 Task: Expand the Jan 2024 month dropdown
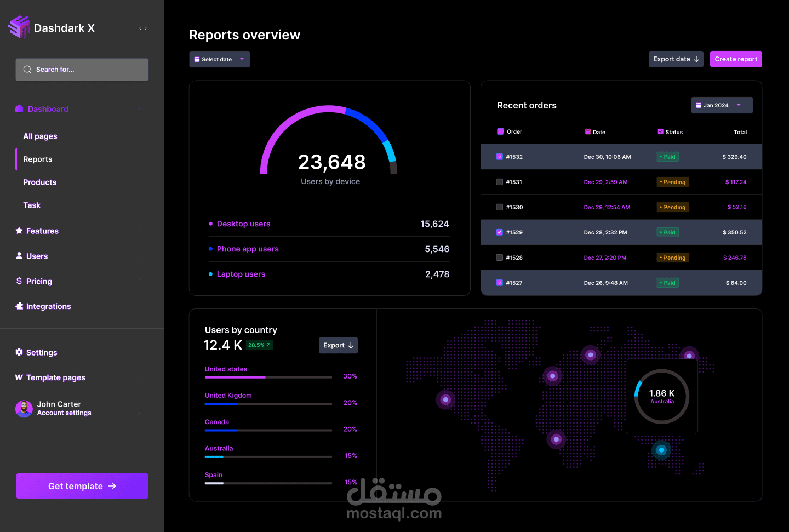coord(722,105)
